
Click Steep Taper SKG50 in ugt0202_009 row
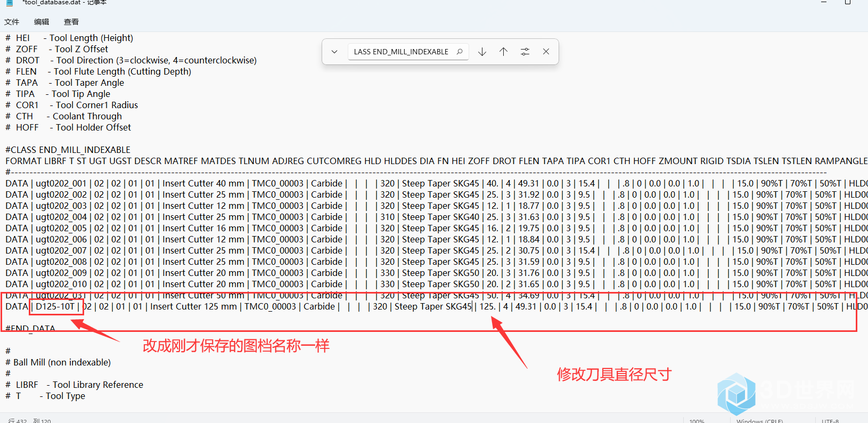440,273
